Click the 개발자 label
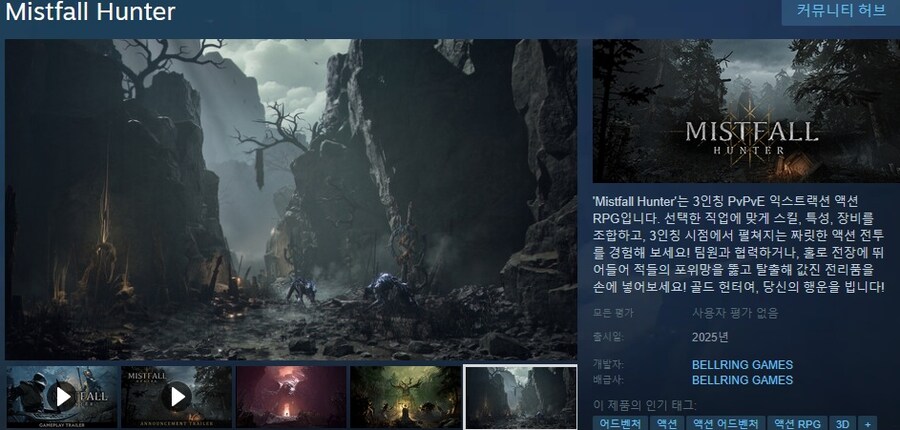 tap(608, 365)
